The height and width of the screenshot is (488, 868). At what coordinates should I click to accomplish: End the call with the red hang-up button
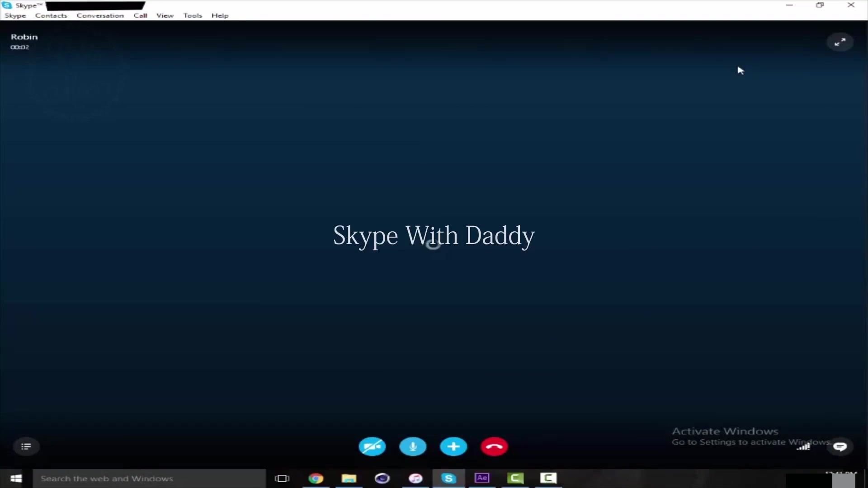point(494,447)
